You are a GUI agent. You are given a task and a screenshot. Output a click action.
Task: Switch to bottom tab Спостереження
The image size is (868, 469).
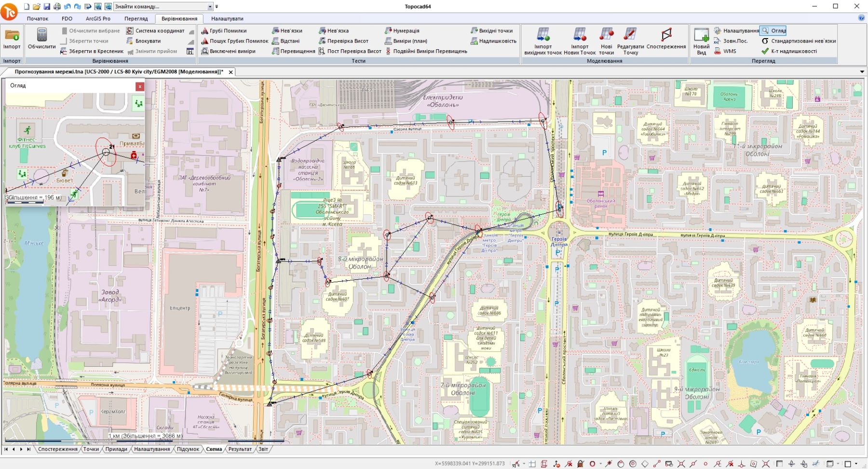[x=57, y=449]
